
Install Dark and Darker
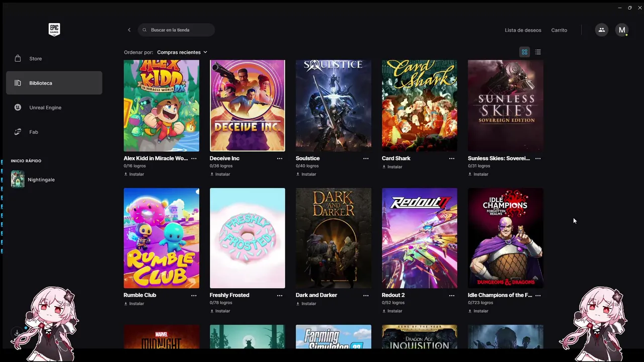click(x=306, y=304)
